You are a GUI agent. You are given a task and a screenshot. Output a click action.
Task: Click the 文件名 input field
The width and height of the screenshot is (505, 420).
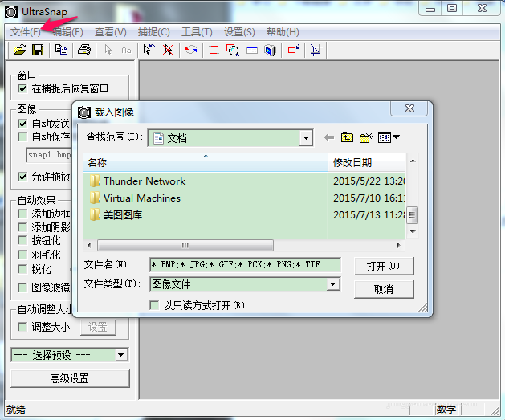(x=245, y=265)
